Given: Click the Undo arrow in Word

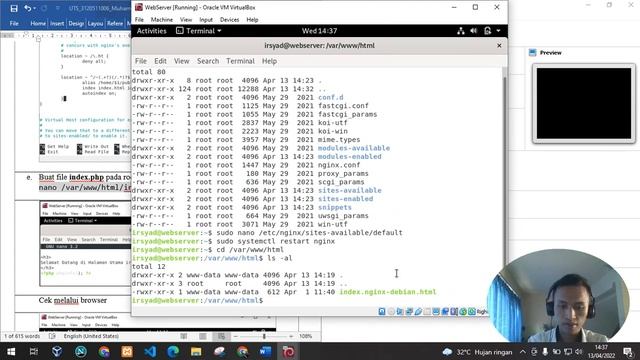Looking at the screenshot, I should pos(27,8).
